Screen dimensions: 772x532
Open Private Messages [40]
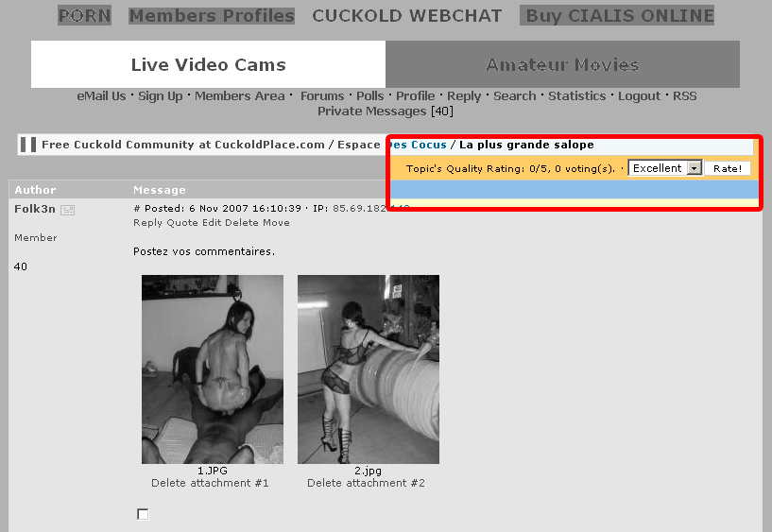point(386,112)
